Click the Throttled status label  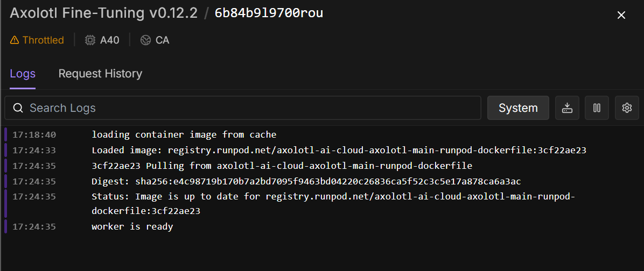point(43,40)
